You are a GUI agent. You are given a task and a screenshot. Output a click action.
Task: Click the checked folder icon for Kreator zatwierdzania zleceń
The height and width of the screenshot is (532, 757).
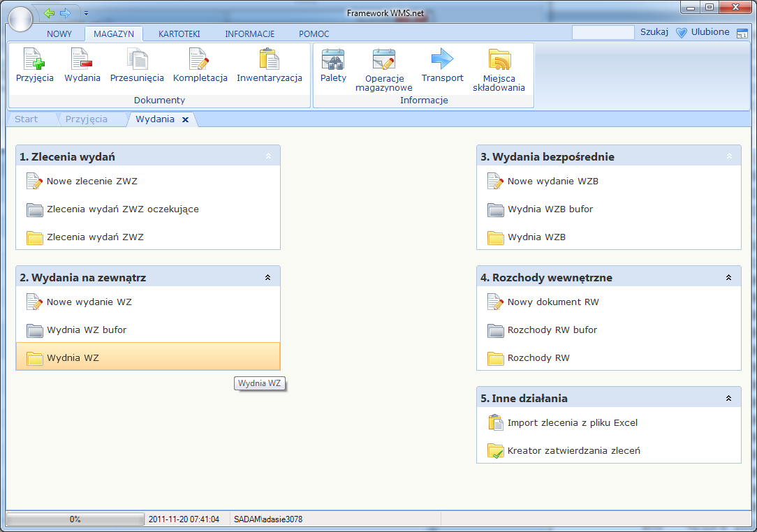tap(495, 451)
